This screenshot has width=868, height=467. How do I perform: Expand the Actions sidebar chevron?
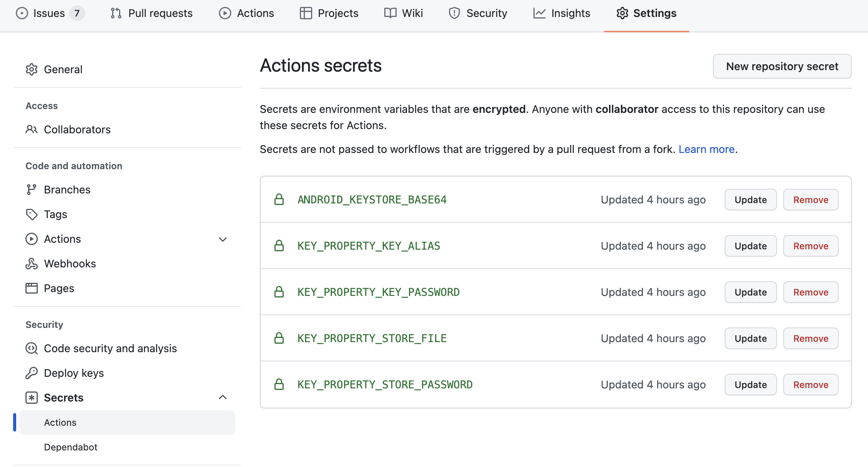223,239
